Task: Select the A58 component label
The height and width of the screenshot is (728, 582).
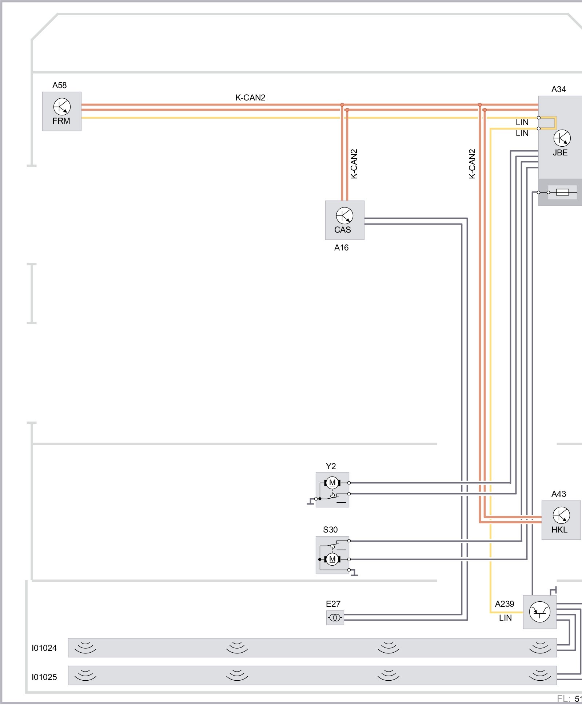Action: coord(59,85)
